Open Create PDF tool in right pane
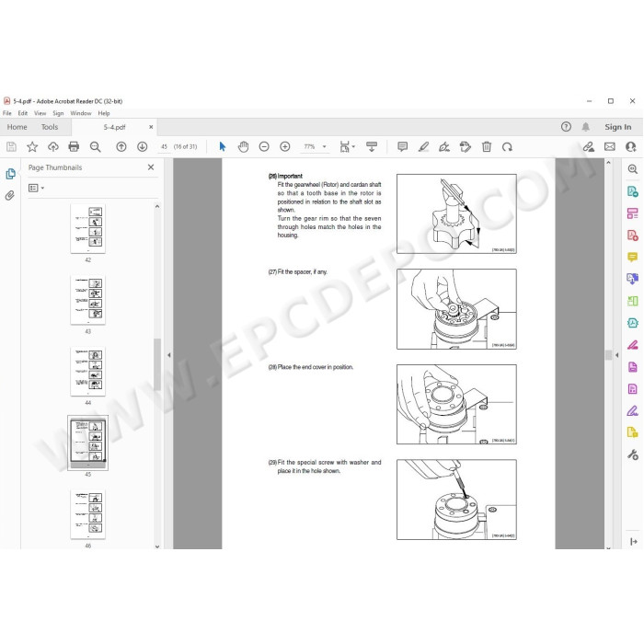The image size is (644, 644). tap(633, 236)
